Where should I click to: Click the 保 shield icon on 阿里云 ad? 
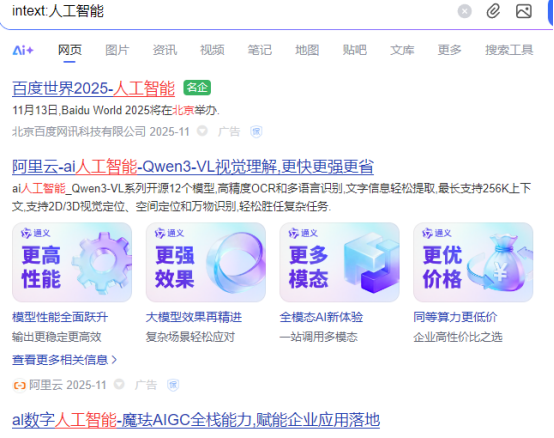pyautogui.click(x=173, y=385)
